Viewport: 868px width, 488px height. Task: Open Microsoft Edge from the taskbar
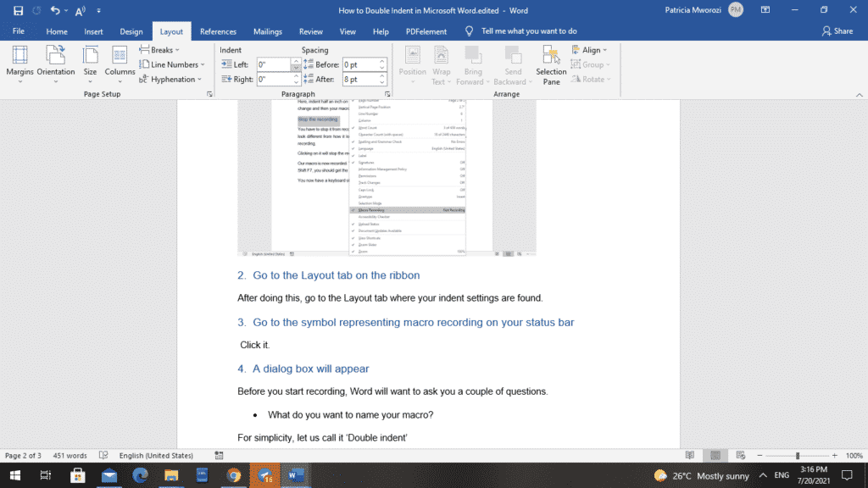coord(140,475)
